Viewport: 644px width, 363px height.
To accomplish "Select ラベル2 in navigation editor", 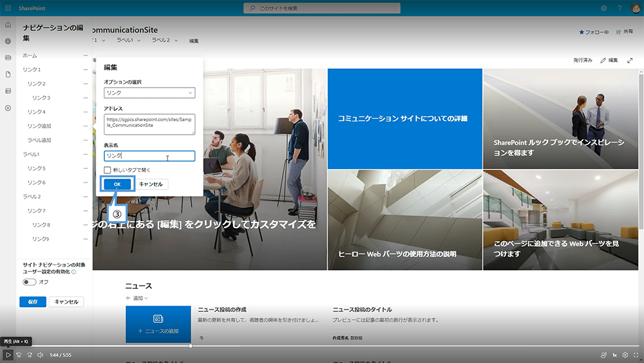I will [x=32, y=197].
